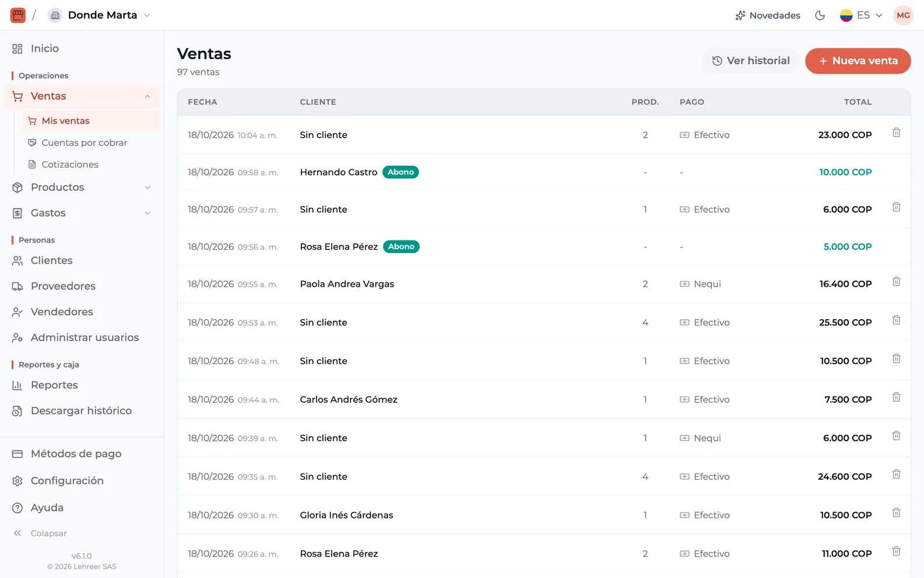Open the ES language dropdown
The height and width of the screenshot is (578, 924).
click(861, 16)
